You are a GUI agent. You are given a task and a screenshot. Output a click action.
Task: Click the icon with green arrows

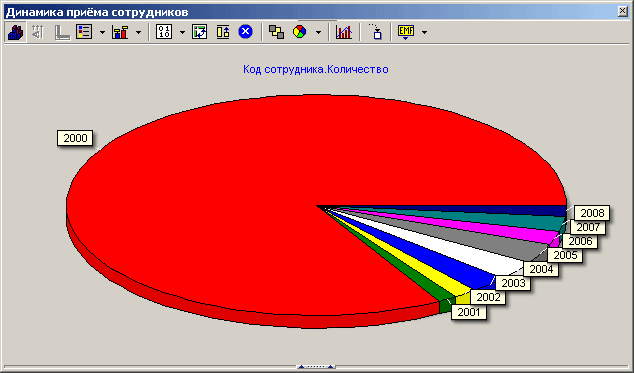[x=199, y=32]
